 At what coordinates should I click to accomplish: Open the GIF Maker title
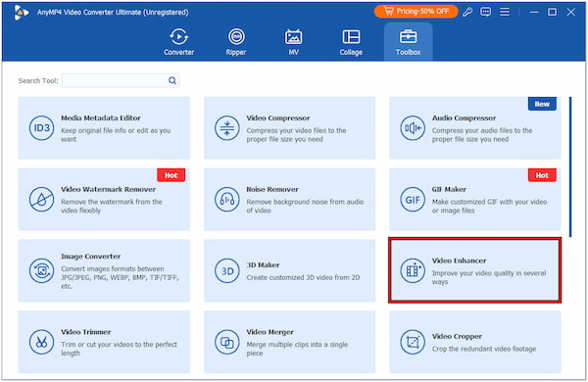449,189
